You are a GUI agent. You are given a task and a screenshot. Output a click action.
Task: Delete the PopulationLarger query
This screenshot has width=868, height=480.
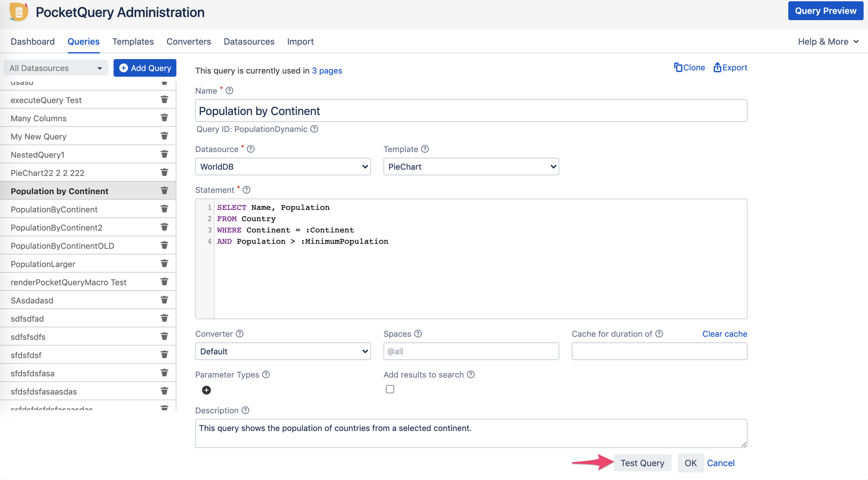coord(164,264)
